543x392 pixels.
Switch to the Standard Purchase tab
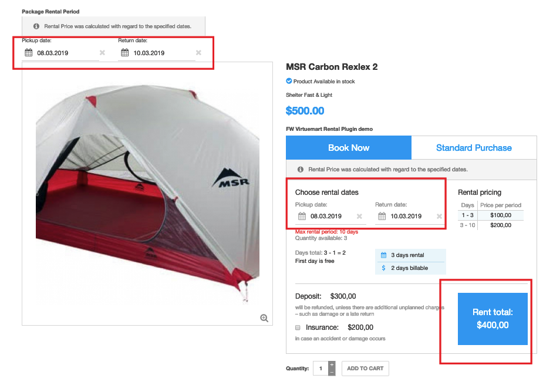(474, 148)
